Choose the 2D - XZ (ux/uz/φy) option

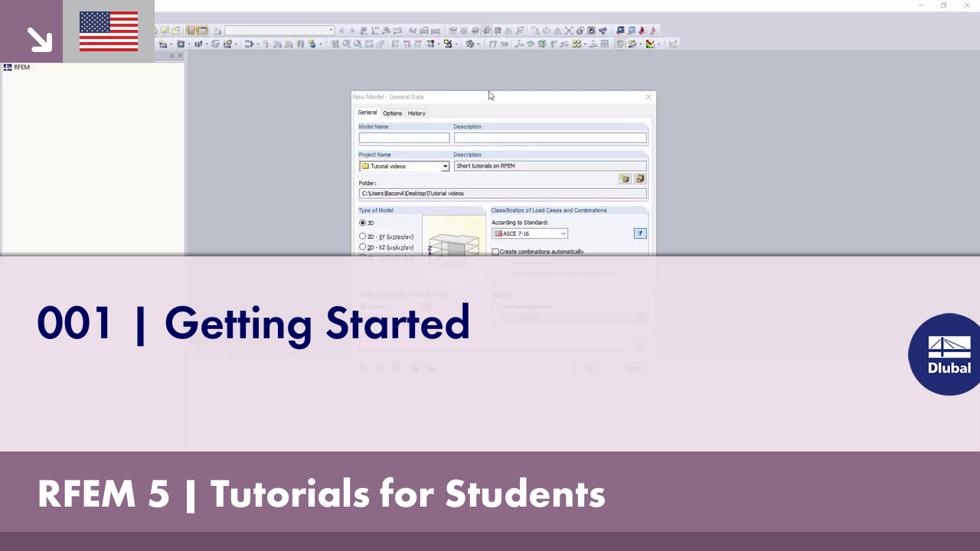(x=362, y=247)
